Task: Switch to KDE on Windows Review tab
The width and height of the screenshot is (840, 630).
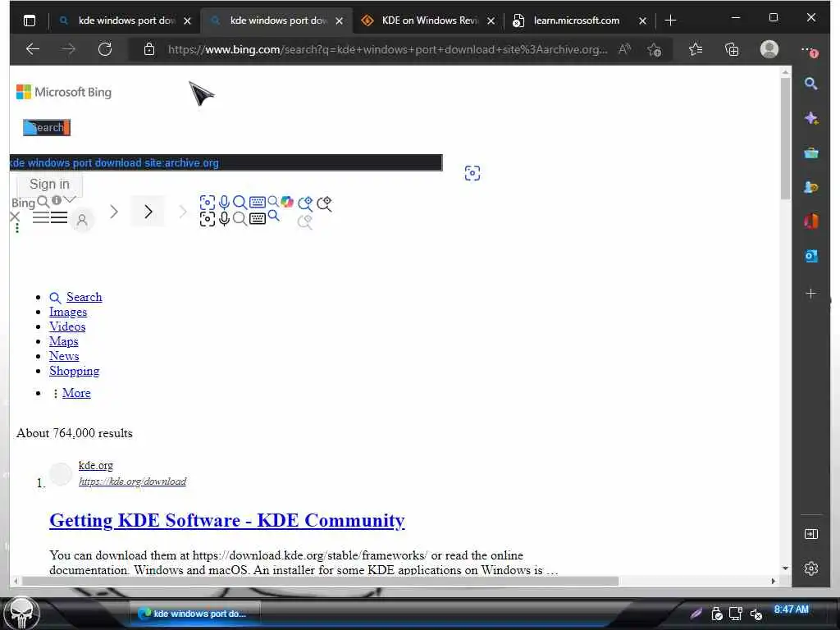Action: click(430, 21)
